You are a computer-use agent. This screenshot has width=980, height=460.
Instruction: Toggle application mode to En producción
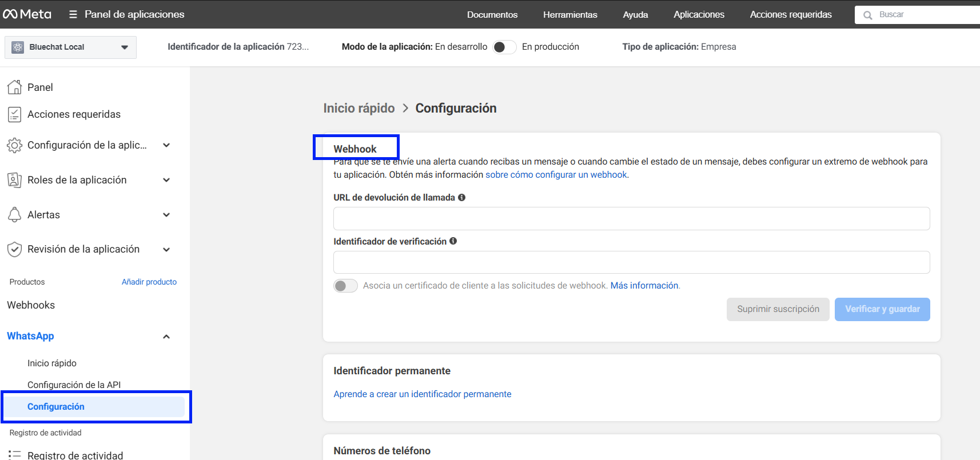504,47
